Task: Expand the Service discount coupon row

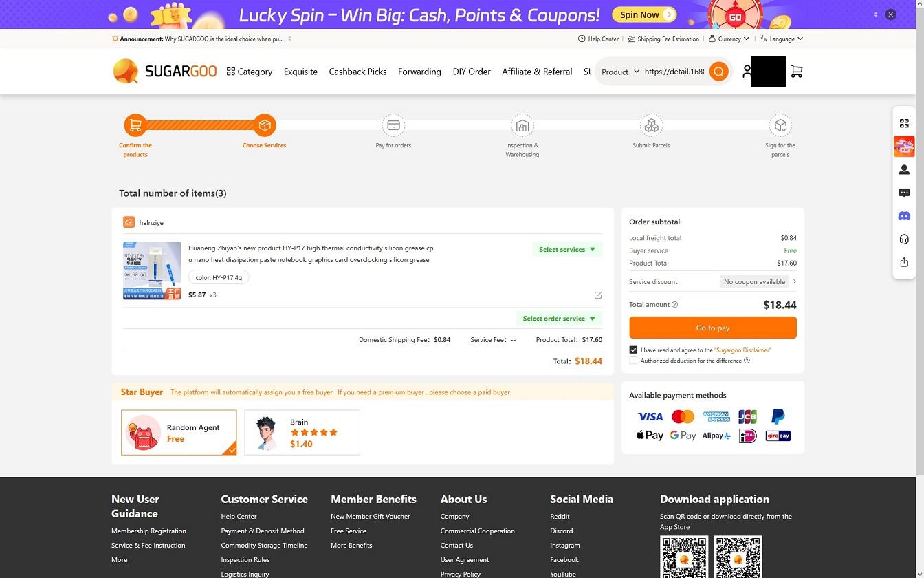Action: pos(713,281)
